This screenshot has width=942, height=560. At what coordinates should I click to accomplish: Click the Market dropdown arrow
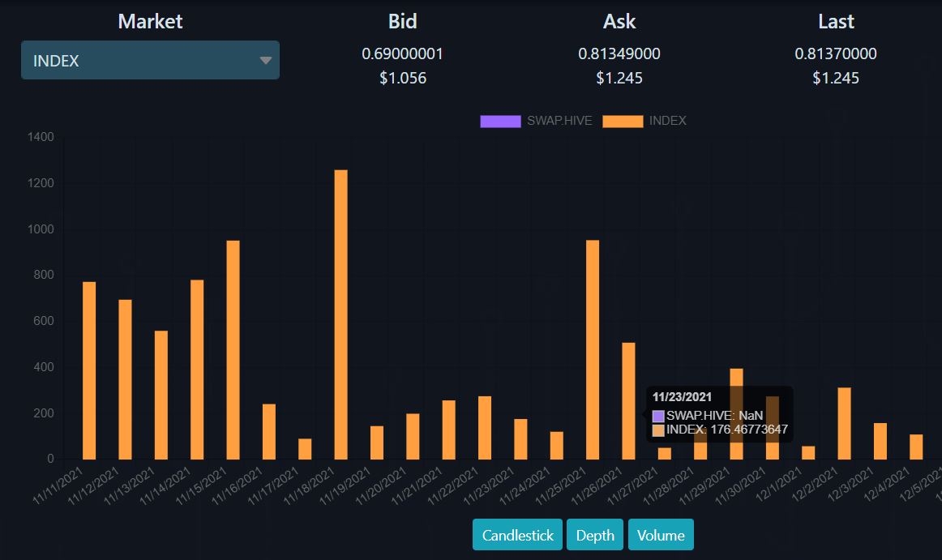point(266,60)
